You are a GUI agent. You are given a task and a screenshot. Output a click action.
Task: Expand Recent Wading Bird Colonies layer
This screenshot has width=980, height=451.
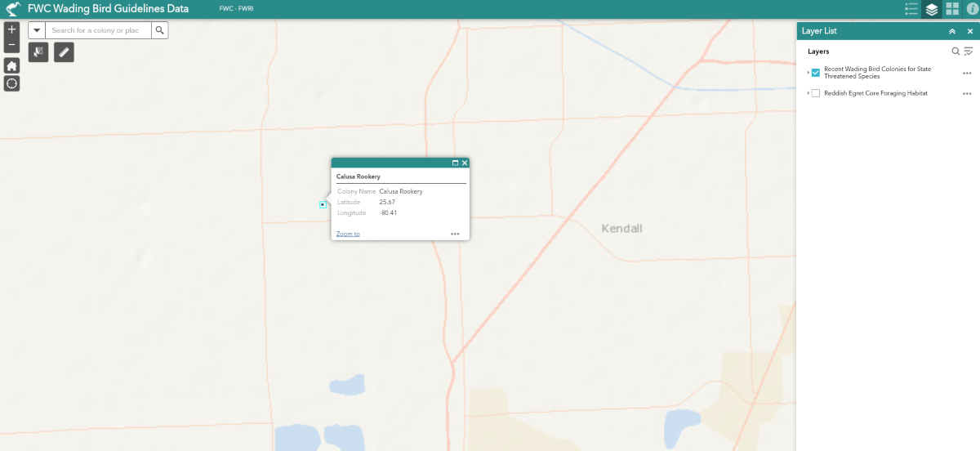pyautogui.click(x=808, y=73)
